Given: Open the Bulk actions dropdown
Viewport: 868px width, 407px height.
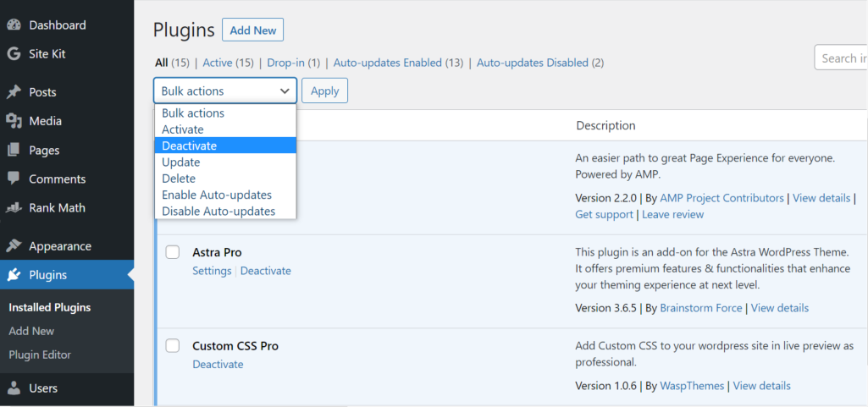Looking at the screenshot, I should point(225,91).
